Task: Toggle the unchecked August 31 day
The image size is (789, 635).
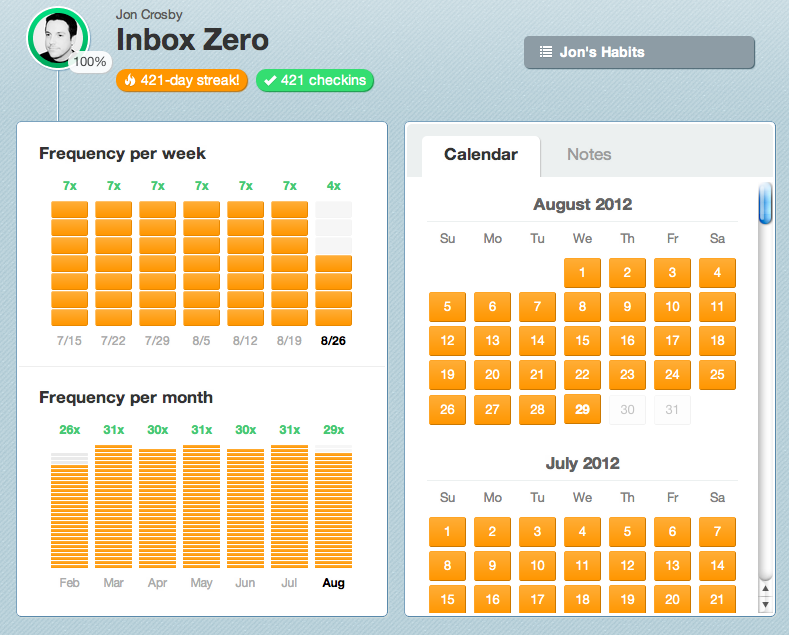Action: tap(672, 410)
